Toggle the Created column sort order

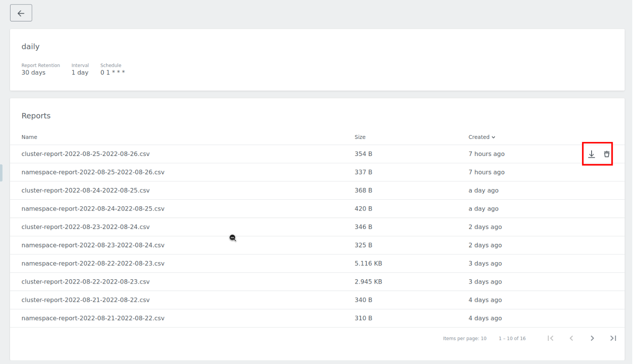coord(482,137)
